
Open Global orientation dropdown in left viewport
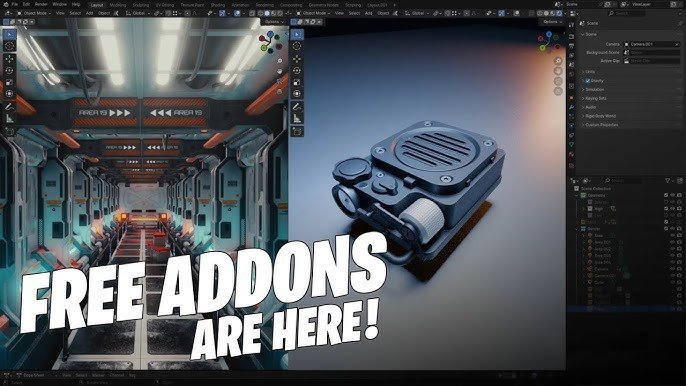137,13
